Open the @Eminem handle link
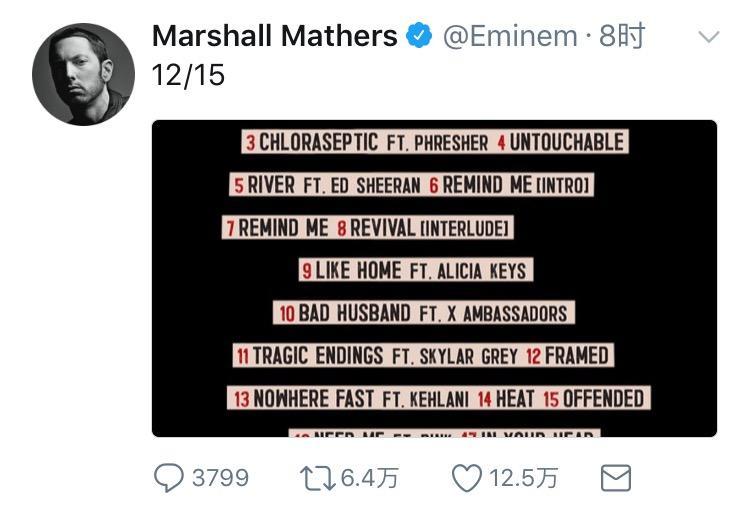 (510, 36)
